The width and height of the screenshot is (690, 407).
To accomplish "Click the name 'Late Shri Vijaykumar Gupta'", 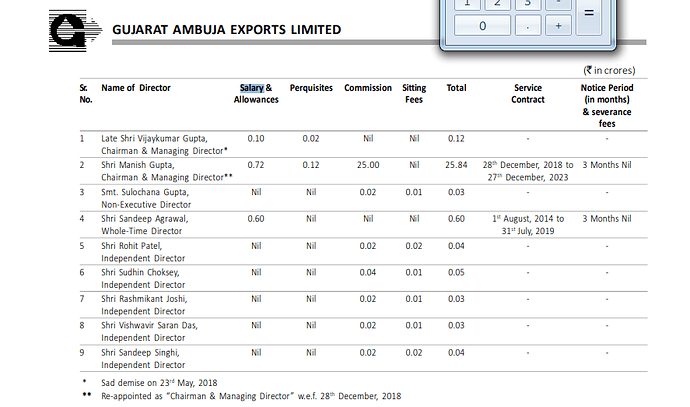I will [x=154, y=138].
